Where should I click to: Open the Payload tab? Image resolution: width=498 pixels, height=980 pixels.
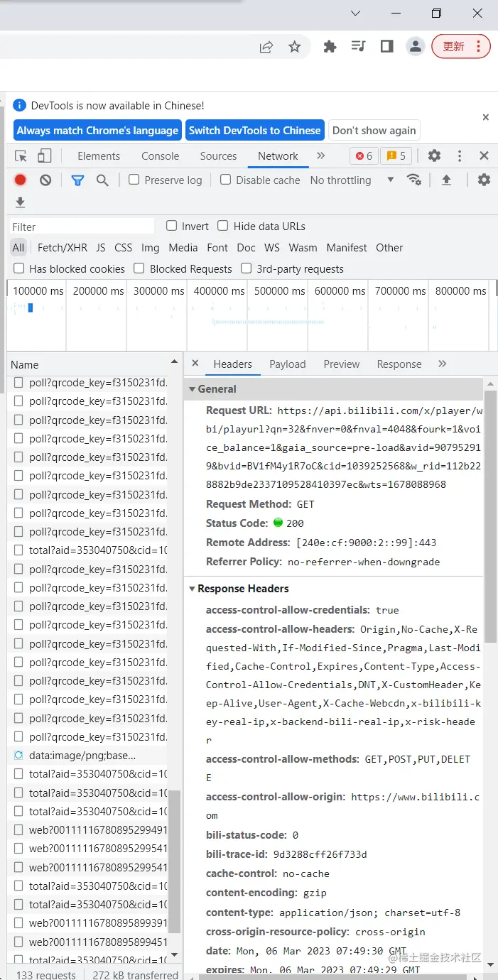coord(288,364)
